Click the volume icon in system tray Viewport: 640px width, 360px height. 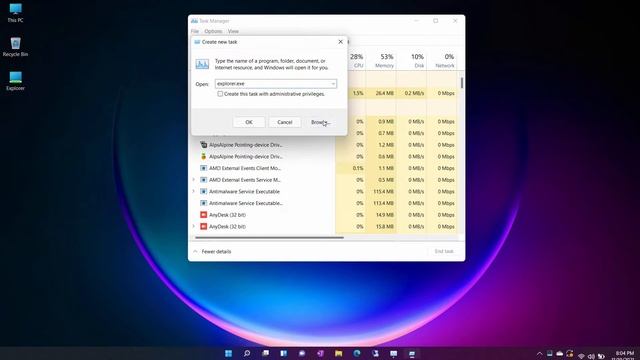coord(591,356)
